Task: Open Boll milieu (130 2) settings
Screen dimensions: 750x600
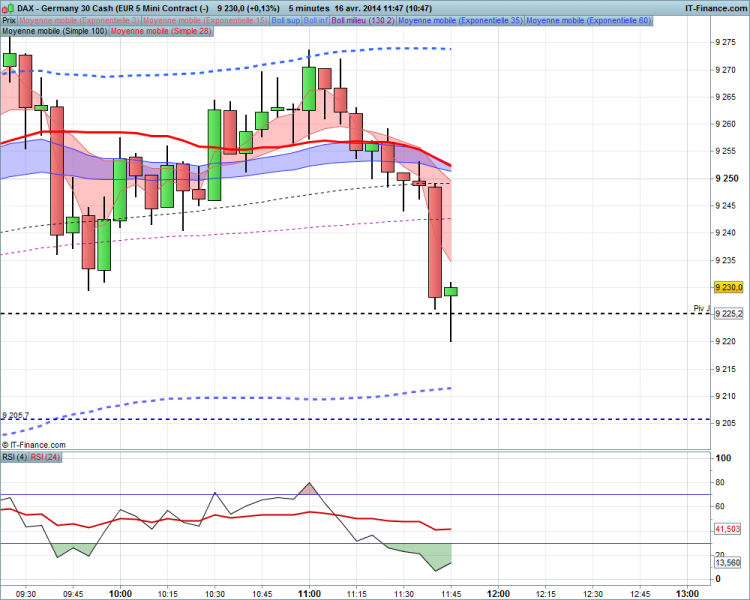Action: tap(363, 21)
